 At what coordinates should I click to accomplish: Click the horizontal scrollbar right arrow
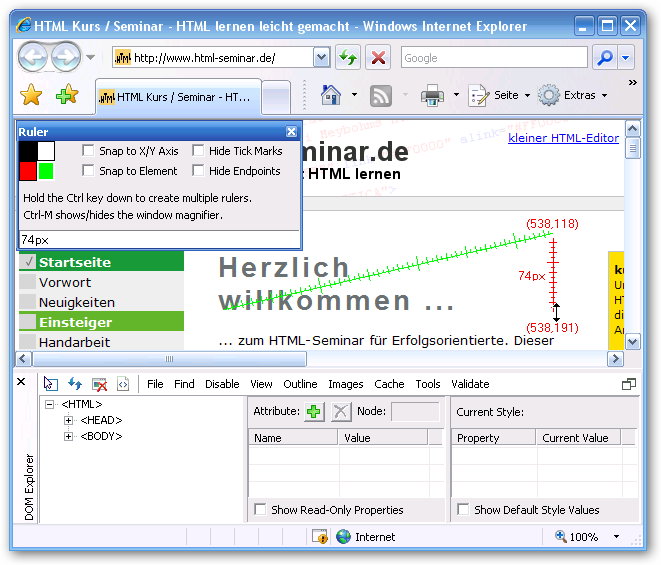(x=615, y=359)
